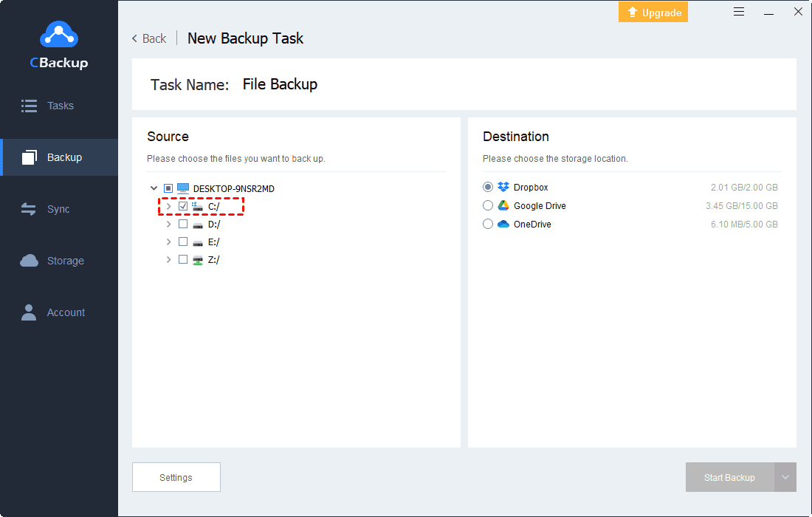Expand the C:/ drive tree node
The width and height of the screenshot is (812, 517).
(x=168, y=206)
